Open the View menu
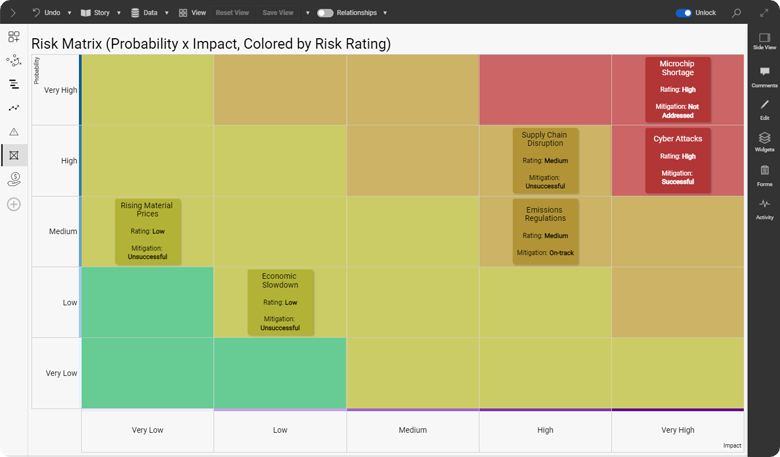780x457 pixels. pyautogui.click(x=192, y=13)
